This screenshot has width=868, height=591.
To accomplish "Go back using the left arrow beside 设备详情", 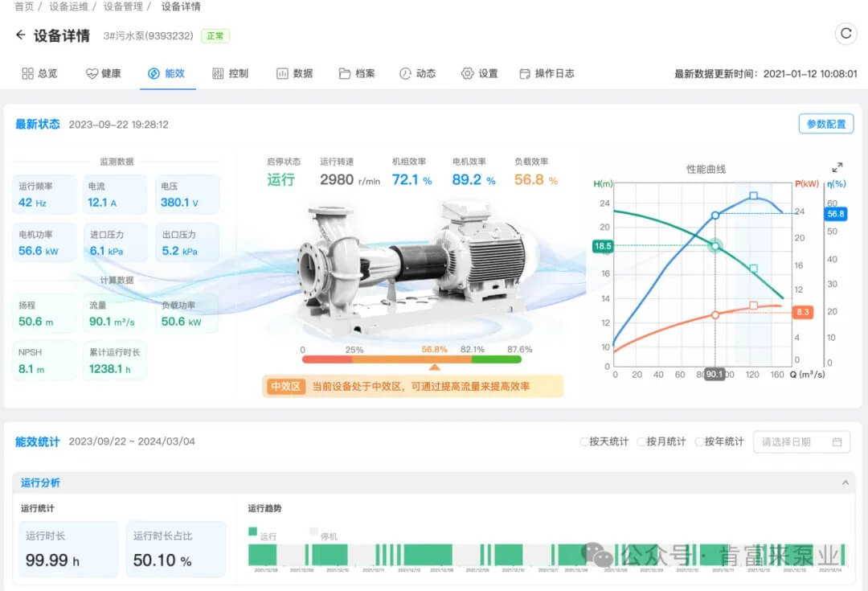I will [x=19, y=35].
